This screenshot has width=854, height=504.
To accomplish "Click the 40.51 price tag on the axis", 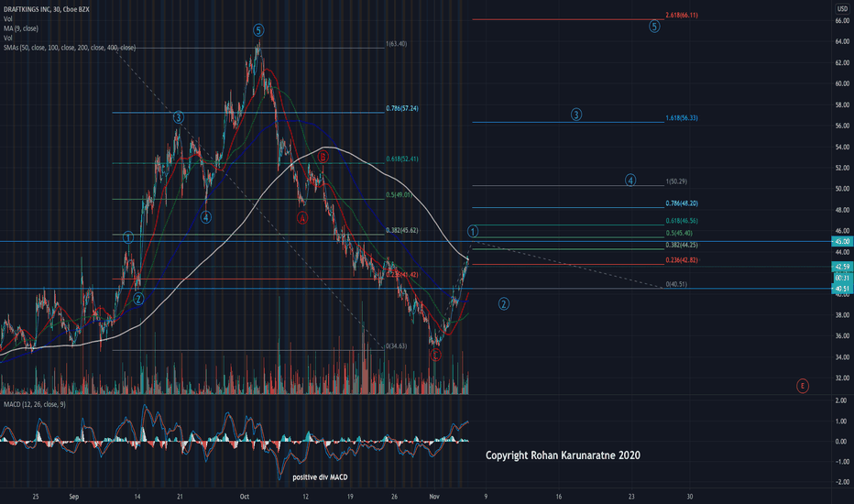I will pos(842,289).
